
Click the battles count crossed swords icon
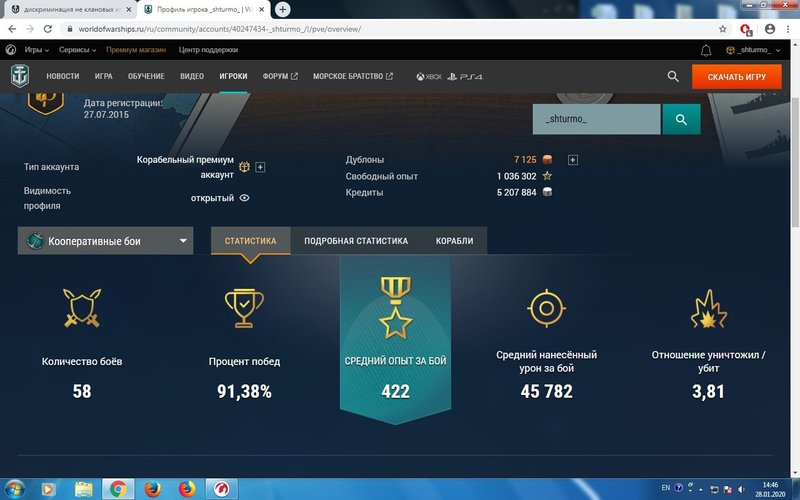pos(82,308)
